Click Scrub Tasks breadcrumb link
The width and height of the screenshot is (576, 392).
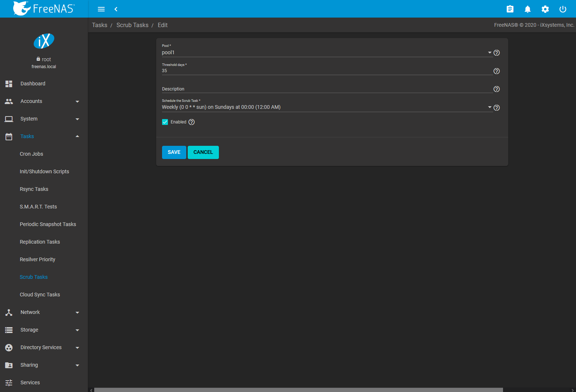(x=132, y=25)
